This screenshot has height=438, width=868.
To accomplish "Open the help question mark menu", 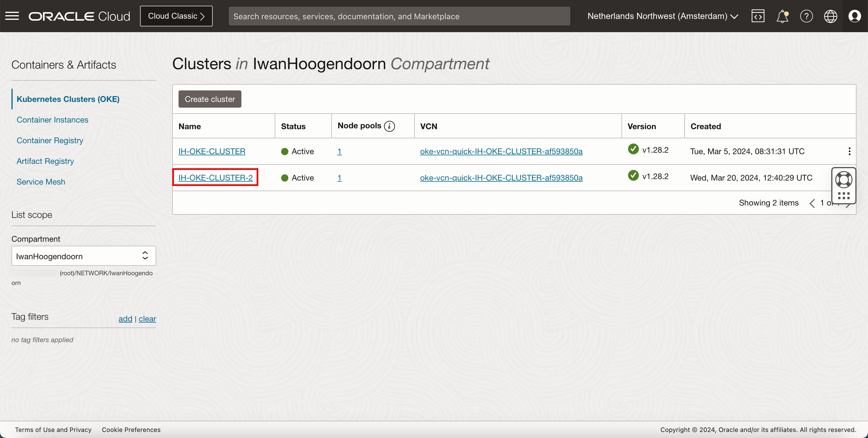I will (806, 16).
